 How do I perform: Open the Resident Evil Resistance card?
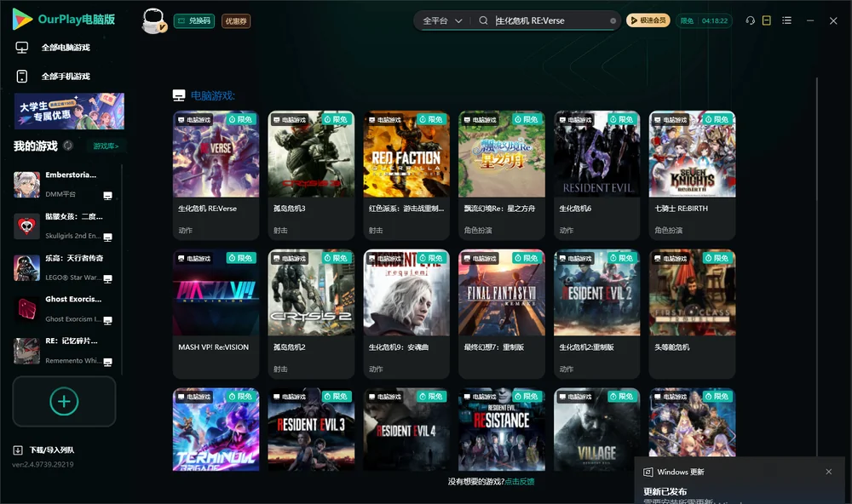click(x=502, y=429)
